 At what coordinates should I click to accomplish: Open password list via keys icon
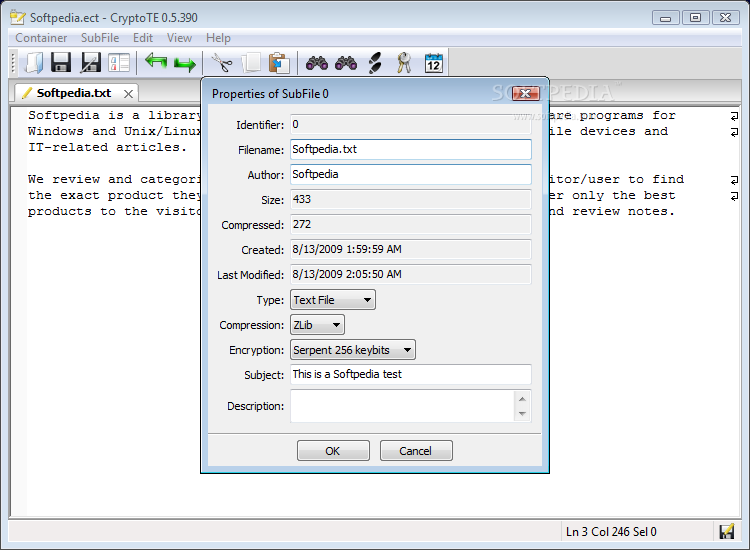(x=404, y=63)
